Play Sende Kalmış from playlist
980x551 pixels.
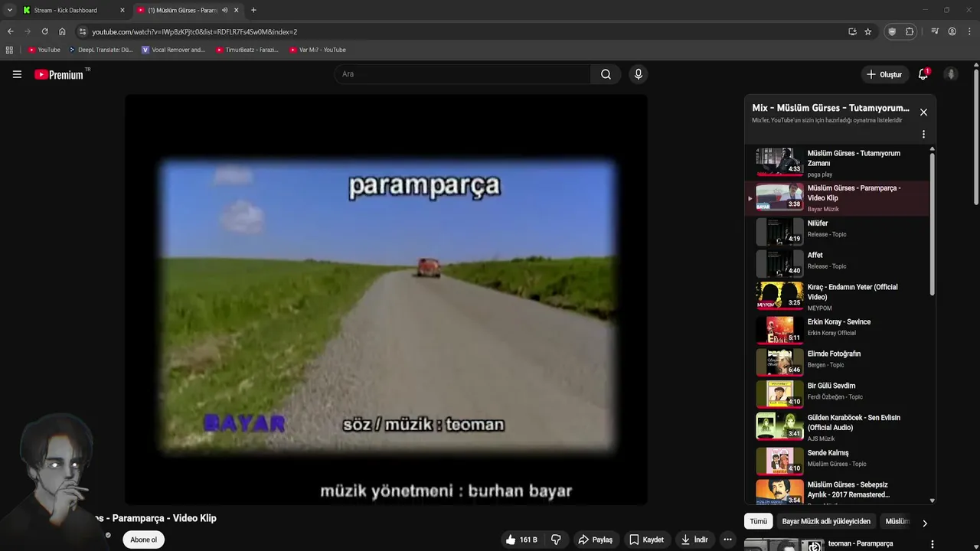point(838,460)
